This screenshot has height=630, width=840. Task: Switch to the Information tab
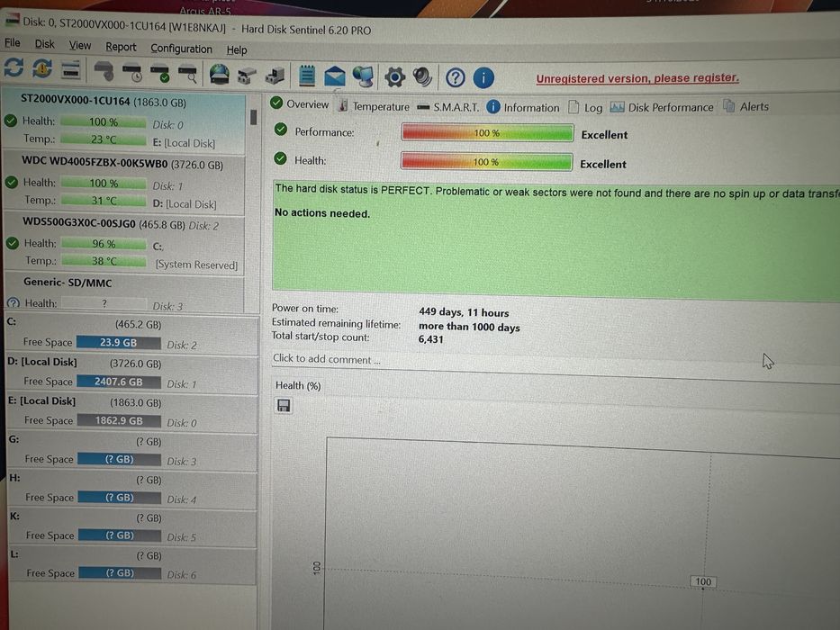pos(523,108)
